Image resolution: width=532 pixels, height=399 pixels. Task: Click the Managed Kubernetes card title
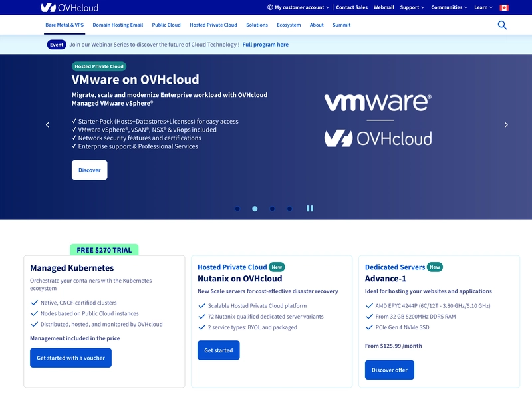72,268
